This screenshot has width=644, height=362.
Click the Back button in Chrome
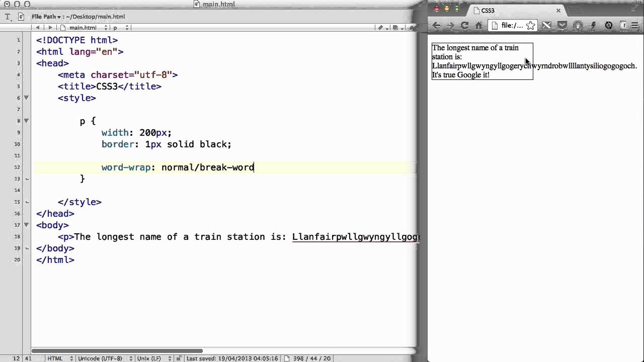pos(436,25)
